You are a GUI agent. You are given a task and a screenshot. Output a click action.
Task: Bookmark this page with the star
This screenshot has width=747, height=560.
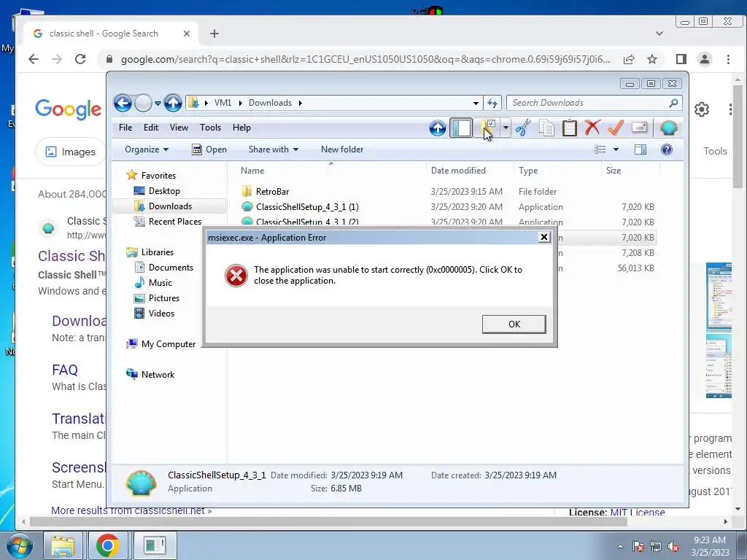(652, 59)
